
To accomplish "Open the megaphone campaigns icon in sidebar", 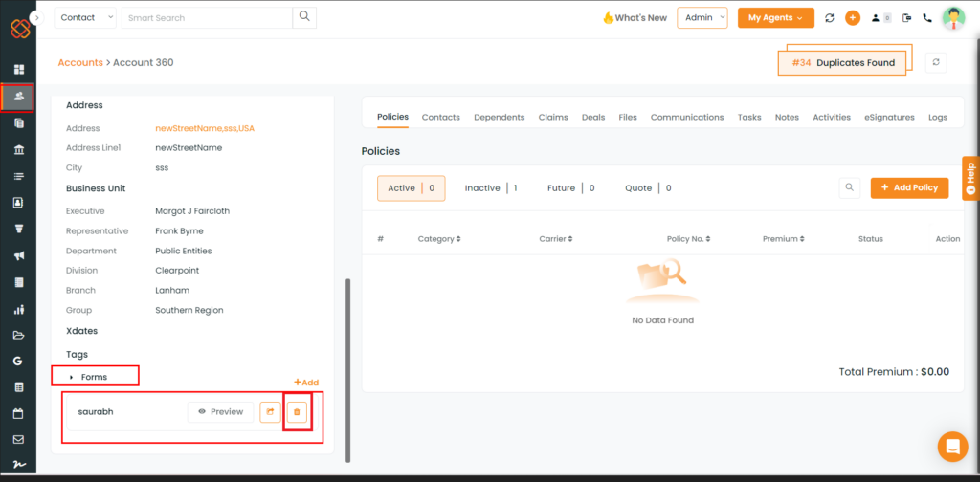I will [19, 255].
